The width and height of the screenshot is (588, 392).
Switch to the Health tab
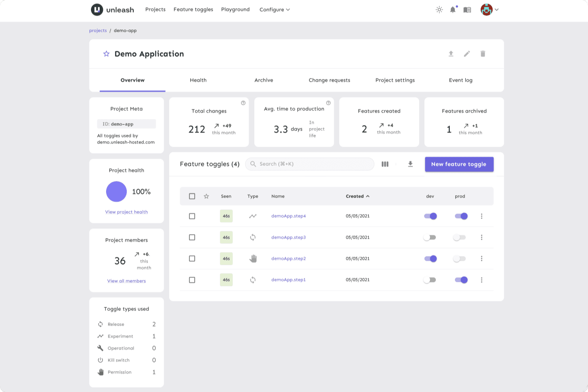(x=198, y=80)
